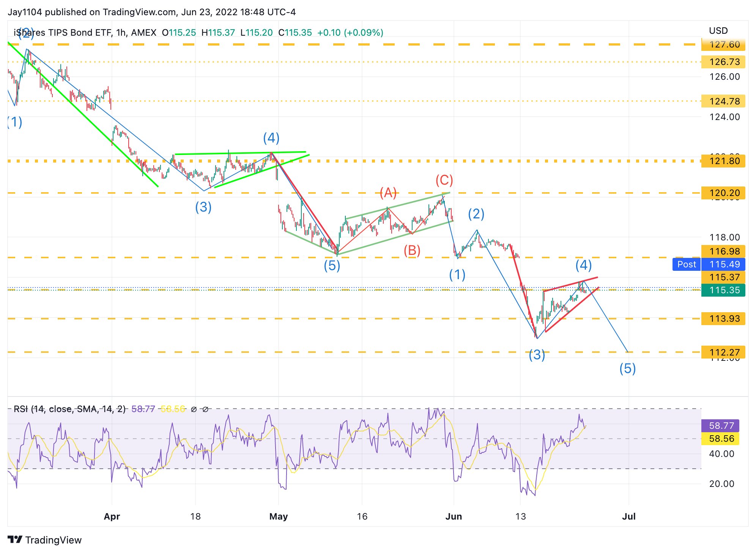
Task: Click the 116.98 price level tag
Action: 723,251
